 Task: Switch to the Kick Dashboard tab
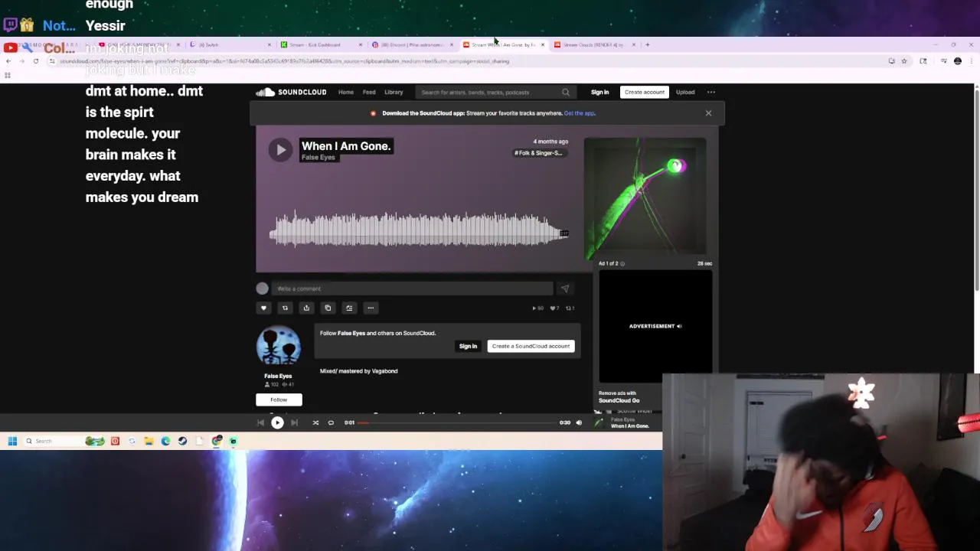point(320,44)
